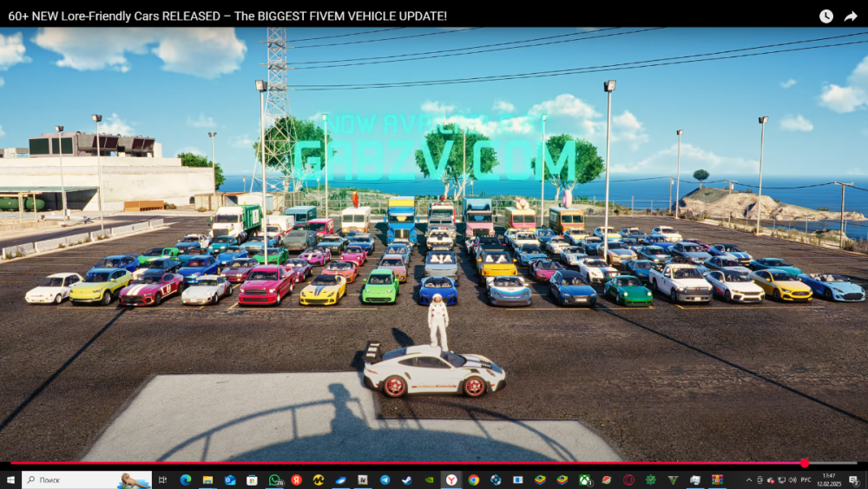Click the Share arrow icon on video

851,16
